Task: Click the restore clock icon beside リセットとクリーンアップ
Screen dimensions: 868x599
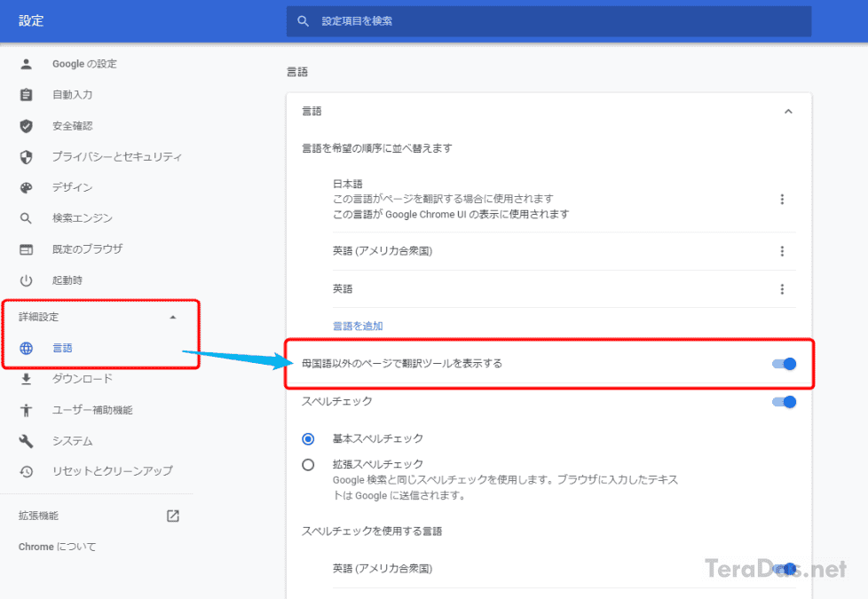Action: tap(26, 472)
